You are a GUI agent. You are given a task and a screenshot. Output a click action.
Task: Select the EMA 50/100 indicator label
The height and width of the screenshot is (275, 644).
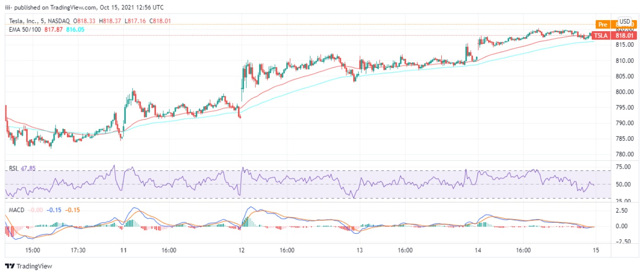25,29
